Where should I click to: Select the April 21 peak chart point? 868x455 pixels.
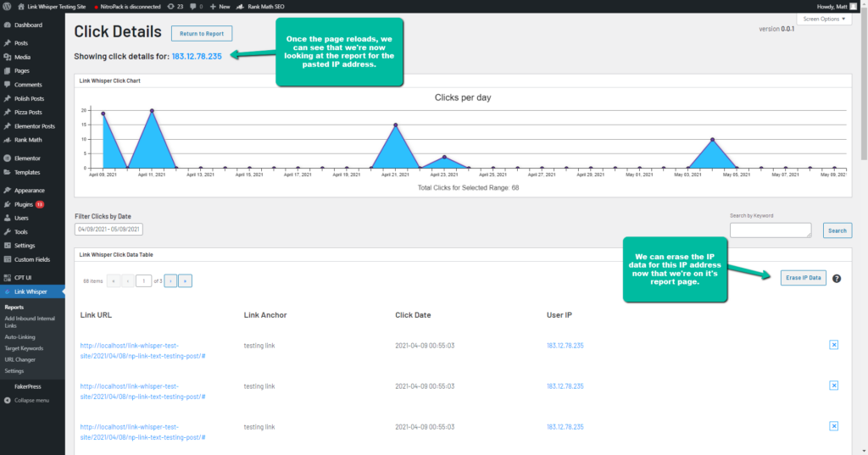pos(396,125)
